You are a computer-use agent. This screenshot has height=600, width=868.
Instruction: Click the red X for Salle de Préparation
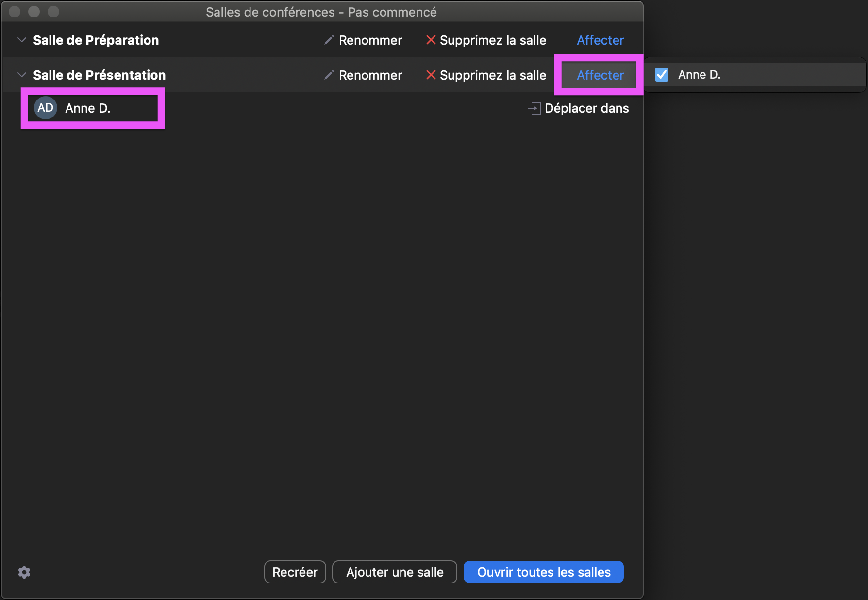(x=431, y=40)
